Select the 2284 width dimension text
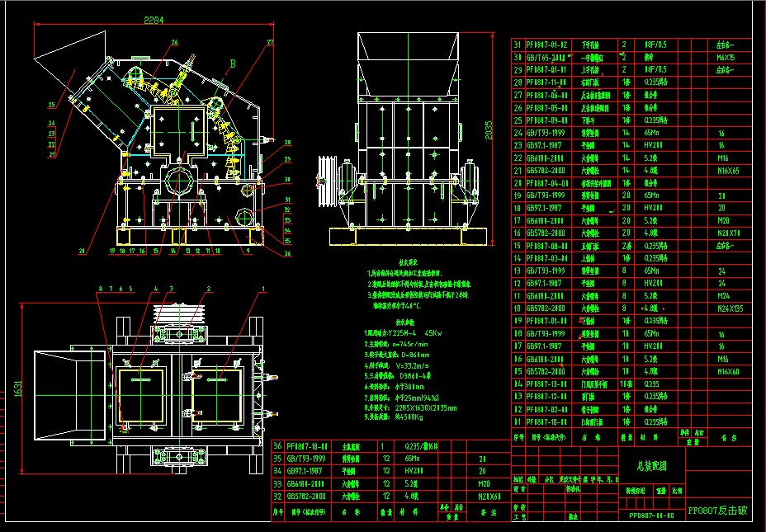Image resolution: width=766 pixels, height=532 pixels. pos(154,21)
